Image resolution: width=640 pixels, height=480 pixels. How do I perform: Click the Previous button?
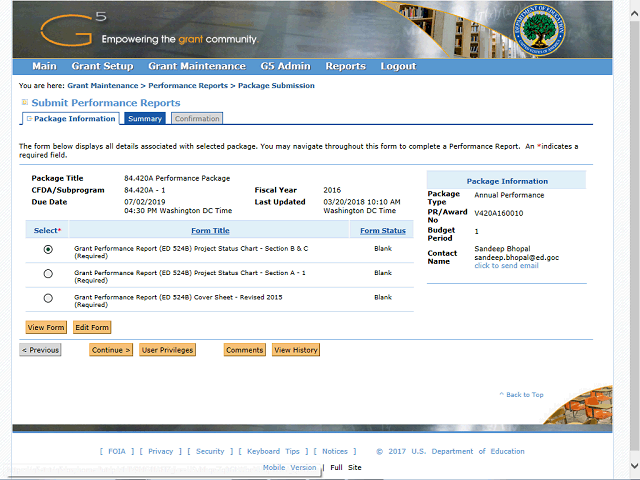40,350
